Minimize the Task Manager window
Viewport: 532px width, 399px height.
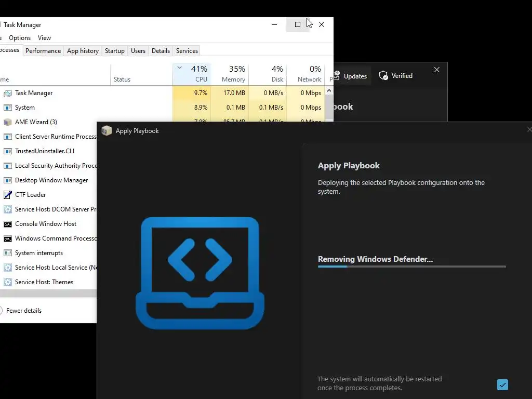pyautogui.click(x=274, y=24)
